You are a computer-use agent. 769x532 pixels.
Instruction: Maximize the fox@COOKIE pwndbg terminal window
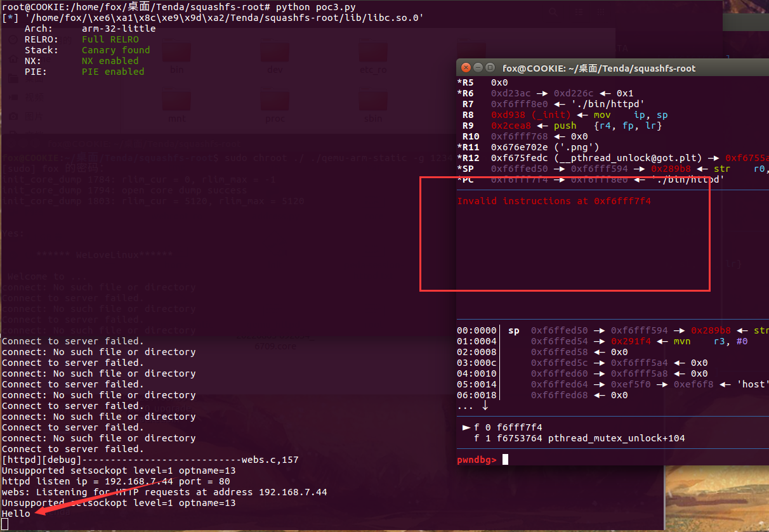pos(490,68)
